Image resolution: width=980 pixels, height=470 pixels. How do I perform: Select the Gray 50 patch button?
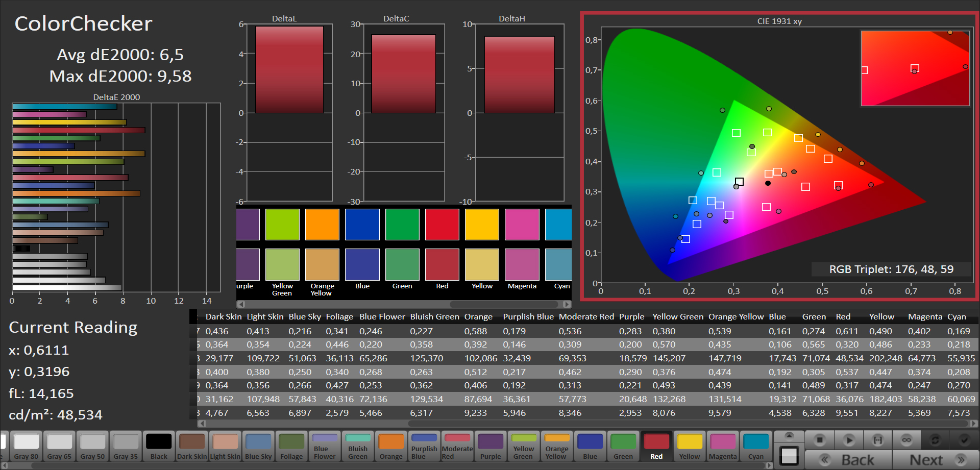click(93, 447)
